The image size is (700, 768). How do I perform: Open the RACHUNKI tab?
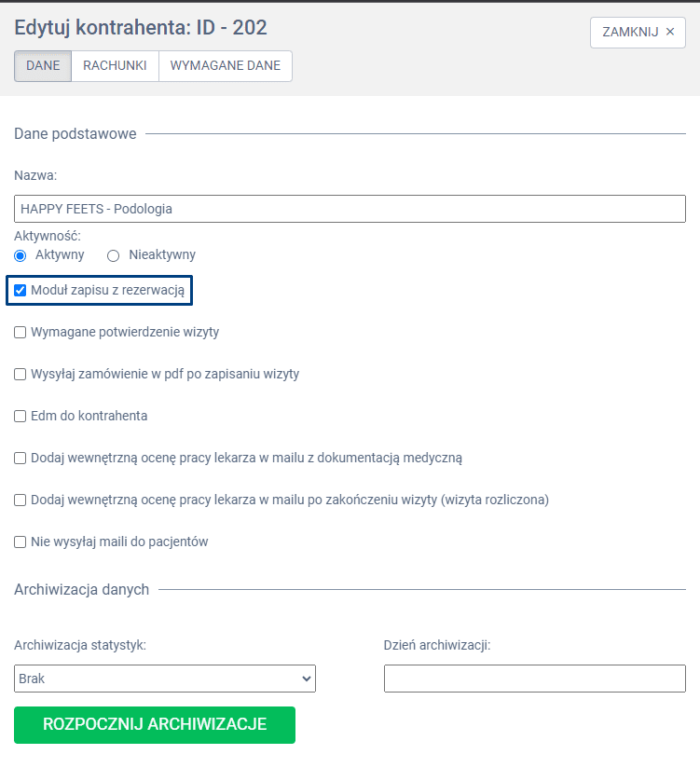coord(115,66)
